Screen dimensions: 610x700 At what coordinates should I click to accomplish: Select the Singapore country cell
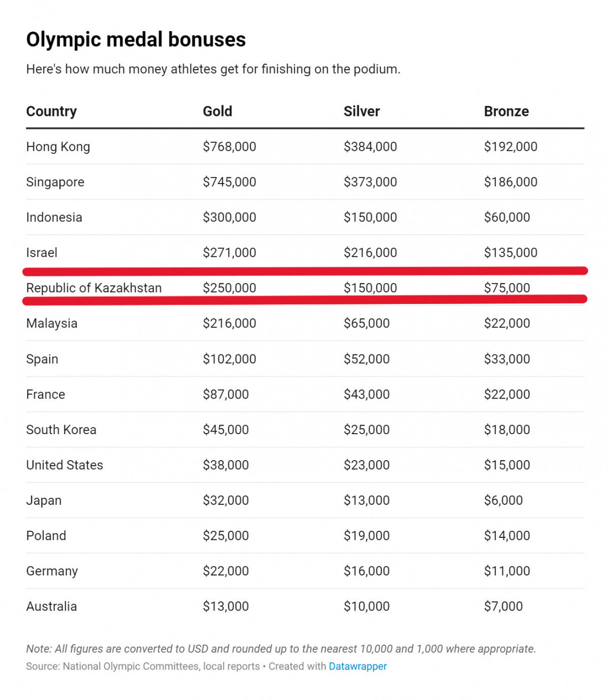click(x=55, y=182)
